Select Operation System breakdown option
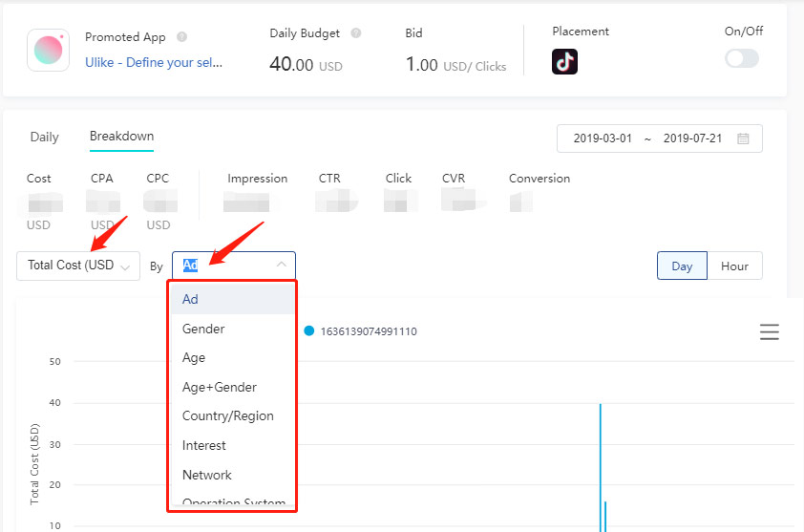The width and height of the screenshot is (804, 532). point(232,500)
